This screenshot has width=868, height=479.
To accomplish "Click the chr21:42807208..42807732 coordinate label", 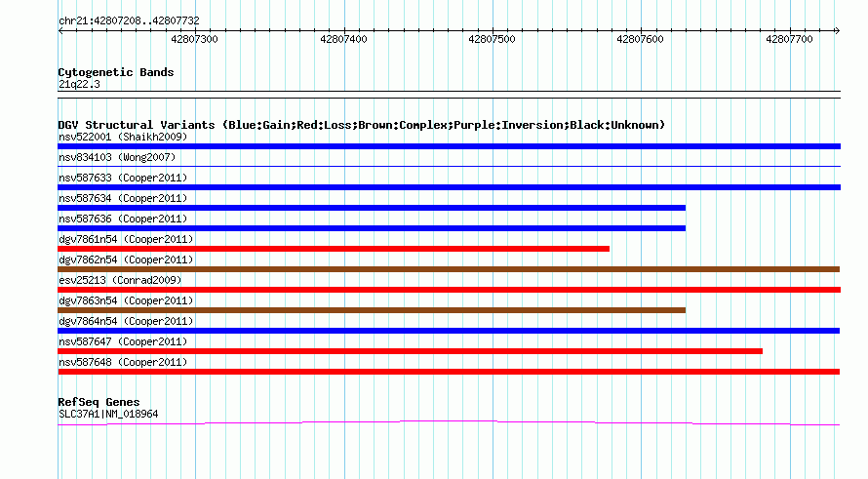I will [129, 20].
